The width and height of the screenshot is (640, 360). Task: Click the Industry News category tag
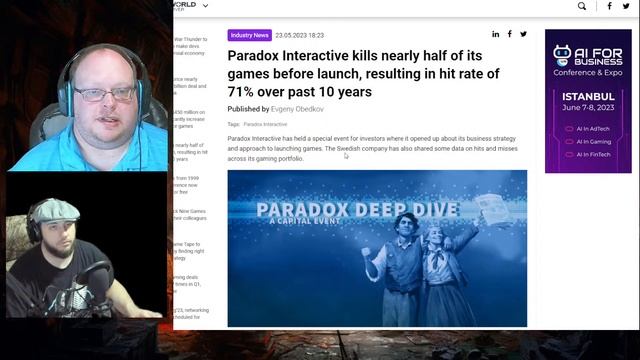pyautogui.click(x=249, y=35)
